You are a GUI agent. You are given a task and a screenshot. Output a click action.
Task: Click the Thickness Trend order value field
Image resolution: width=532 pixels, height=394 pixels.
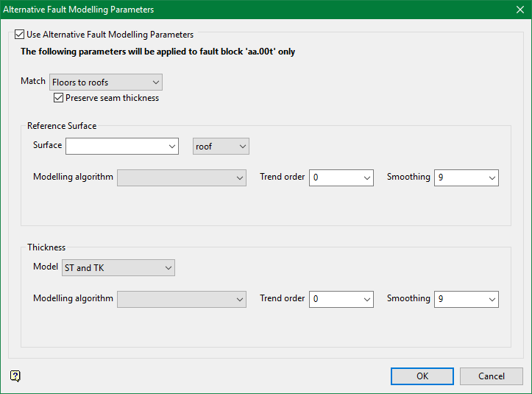coord(334,299)
